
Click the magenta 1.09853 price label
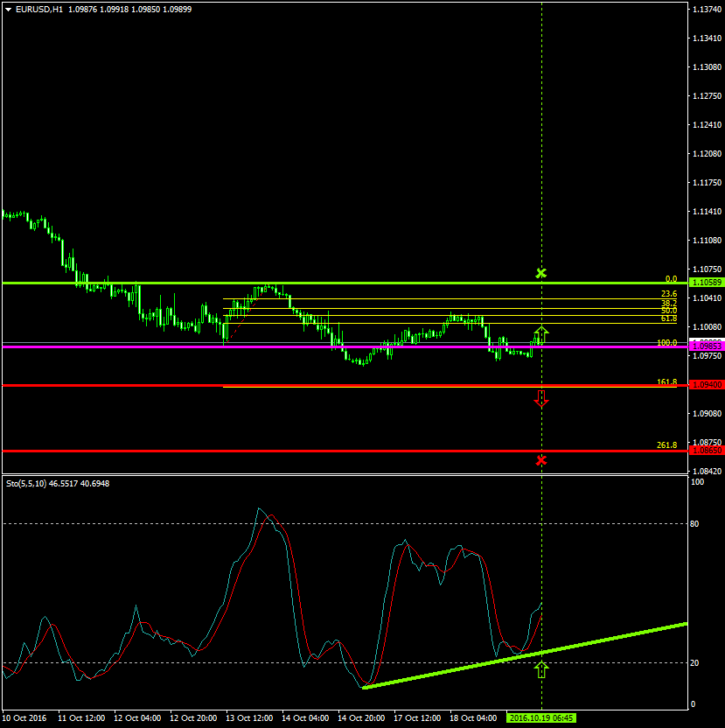point(706,346)
